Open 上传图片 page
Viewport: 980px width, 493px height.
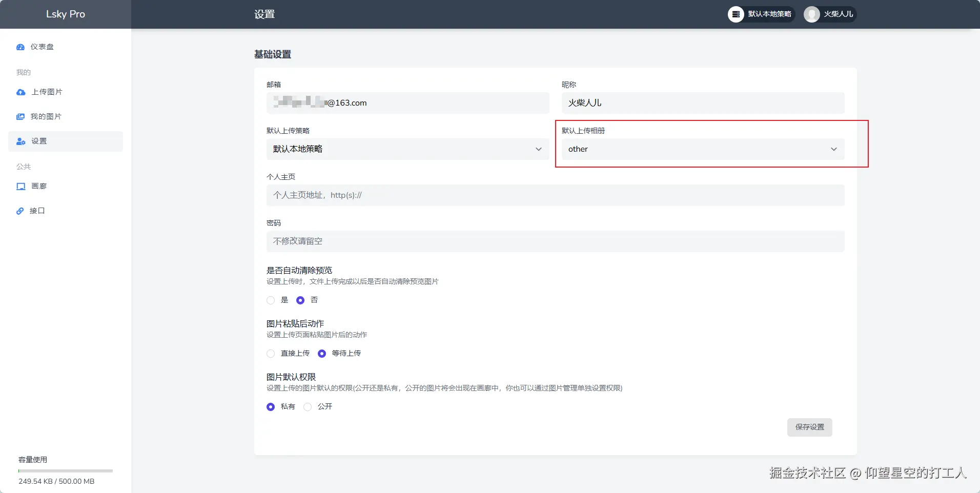click(x=66, y=92)
